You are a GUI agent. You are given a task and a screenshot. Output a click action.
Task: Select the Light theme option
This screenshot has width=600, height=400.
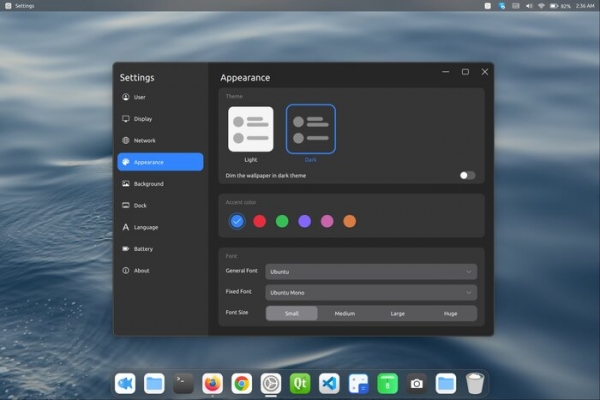point(250,130)
